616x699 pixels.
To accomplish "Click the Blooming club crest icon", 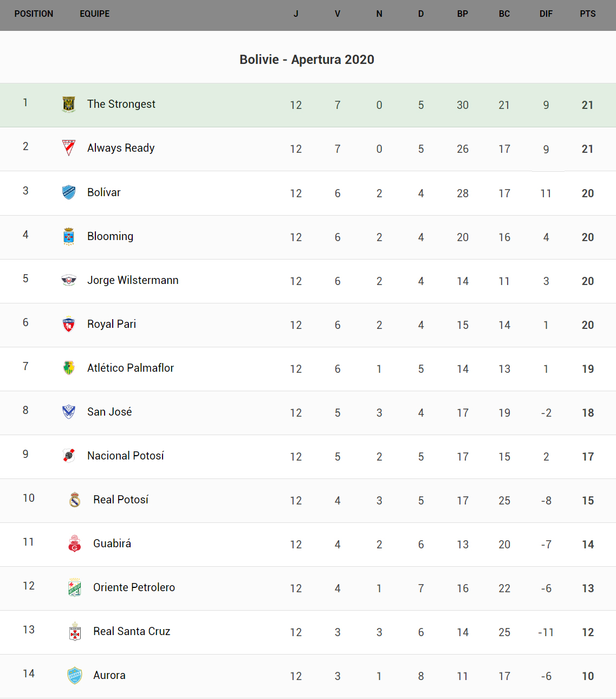I will point(69,236).
